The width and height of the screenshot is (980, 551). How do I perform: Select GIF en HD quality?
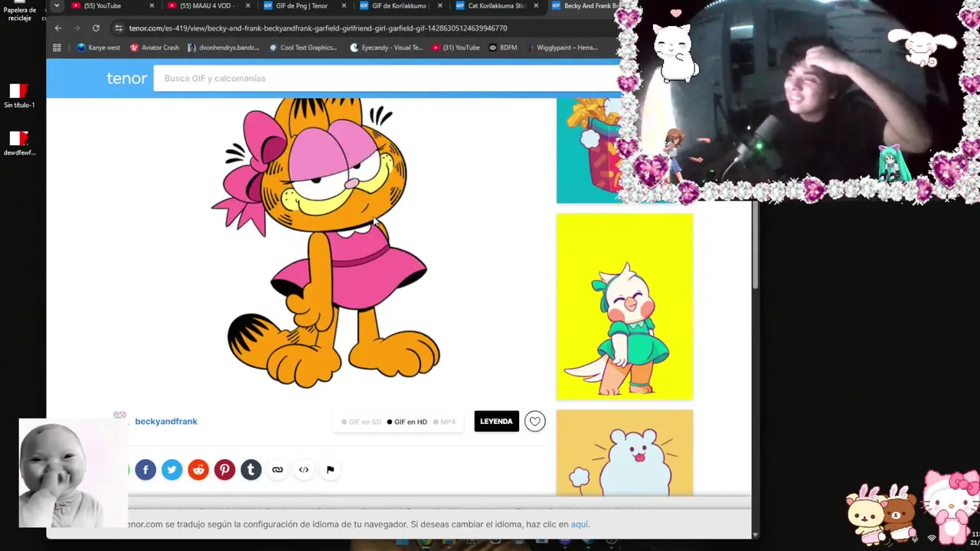coord(407,422)
